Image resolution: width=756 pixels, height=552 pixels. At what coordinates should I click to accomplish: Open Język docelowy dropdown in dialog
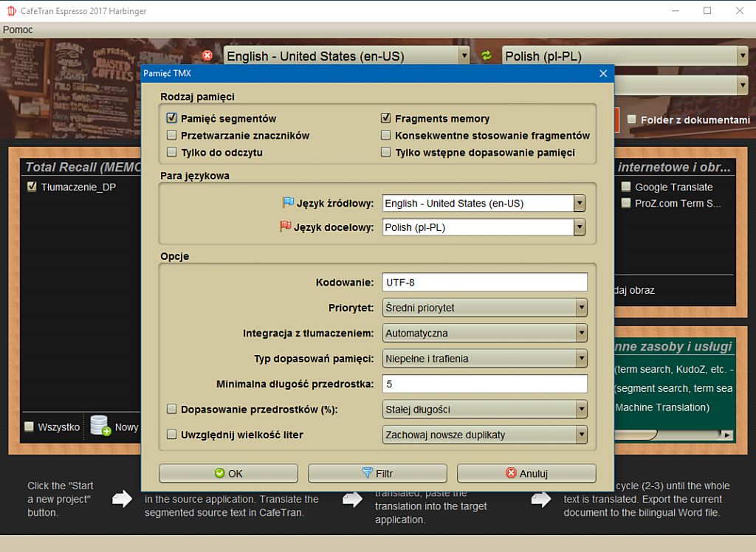point(580,227)
